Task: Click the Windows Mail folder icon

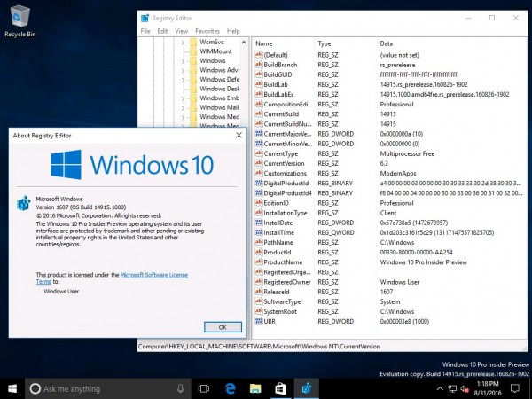Action: [x=193, y=107]
